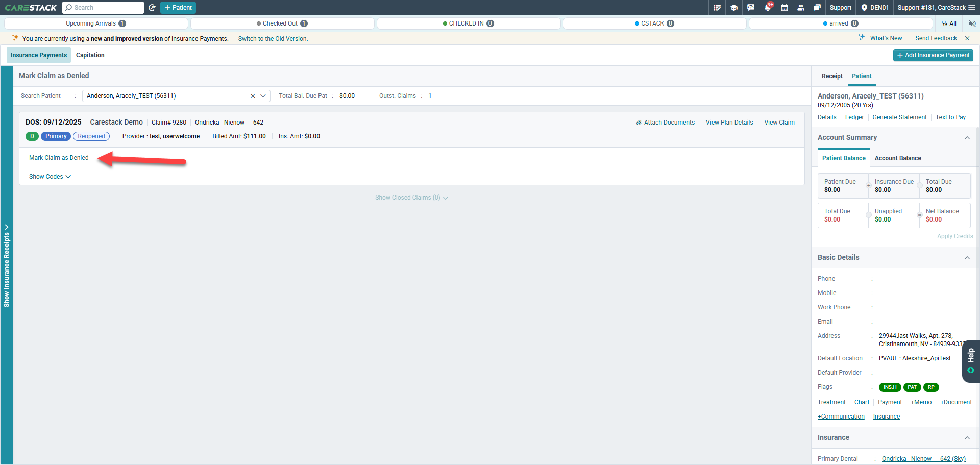Click the INS.H flag
The image size is (980, 465).
coord(890,387)
